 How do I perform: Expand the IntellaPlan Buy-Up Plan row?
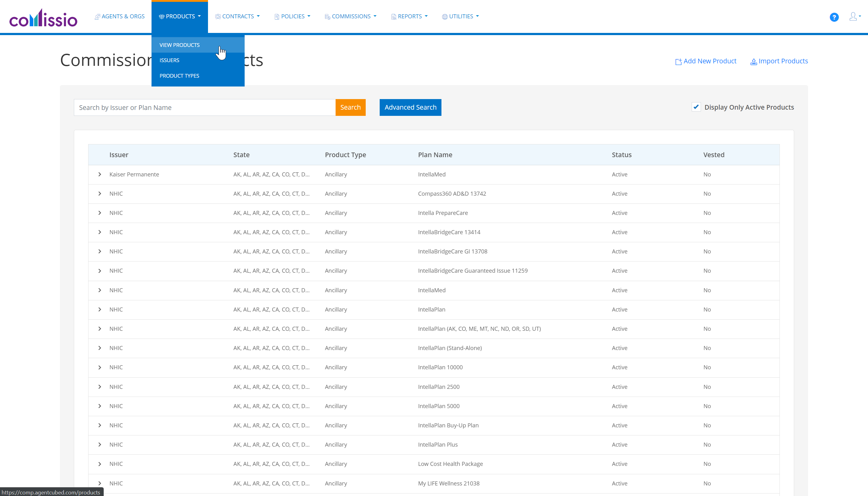100,425
